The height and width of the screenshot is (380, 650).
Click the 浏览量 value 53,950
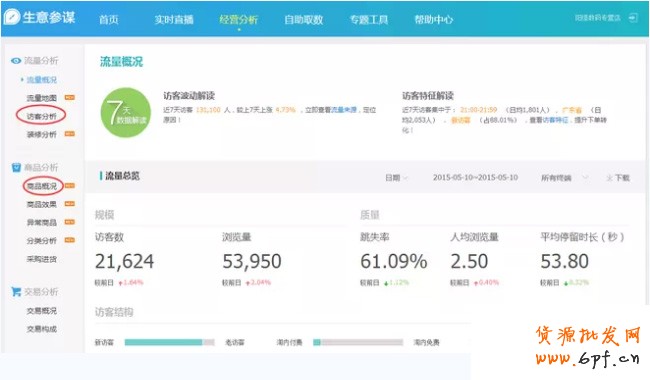click(252, 261)
